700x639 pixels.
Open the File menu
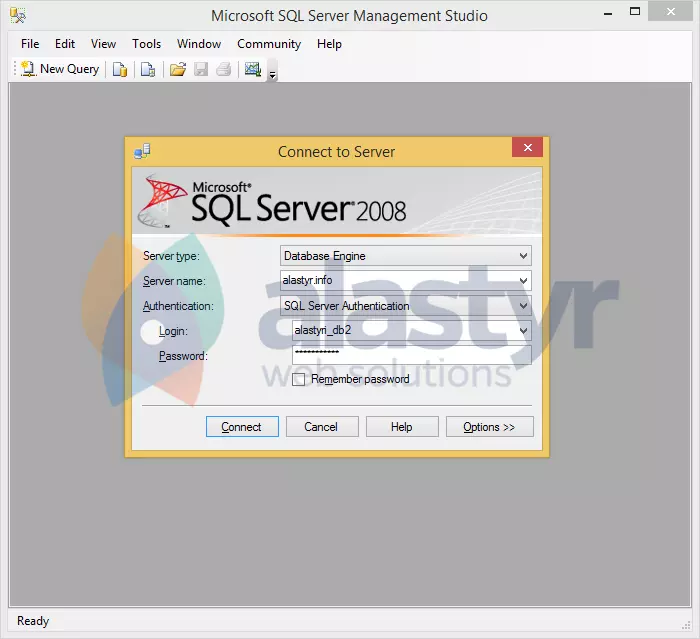30,44
